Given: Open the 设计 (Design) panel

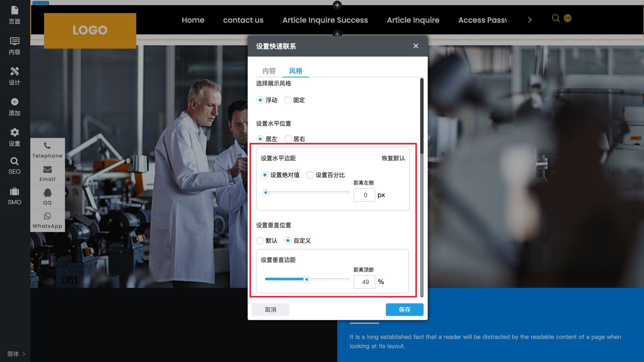Looking at the screenshot, I should pos(15,75).
